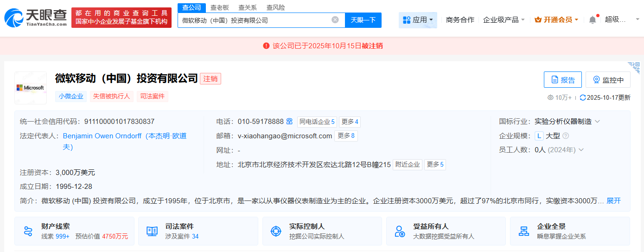Click the crown icon by 开通会员
644x252 pixels.
538,20
